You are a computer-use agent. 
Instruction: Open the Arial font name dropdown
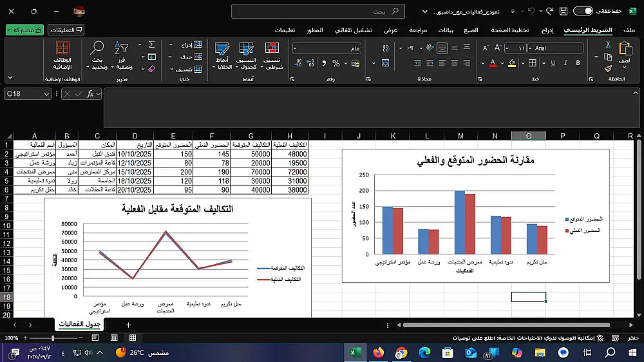(530, 48)
